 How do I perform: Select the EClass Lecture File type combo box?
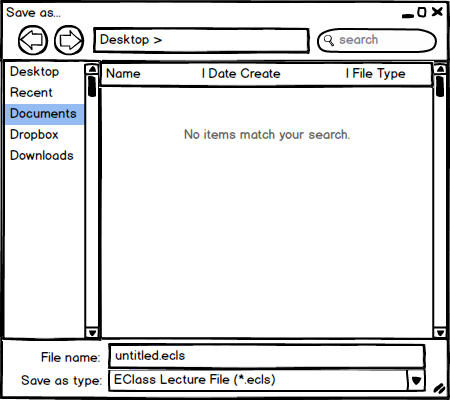point(267,380)
